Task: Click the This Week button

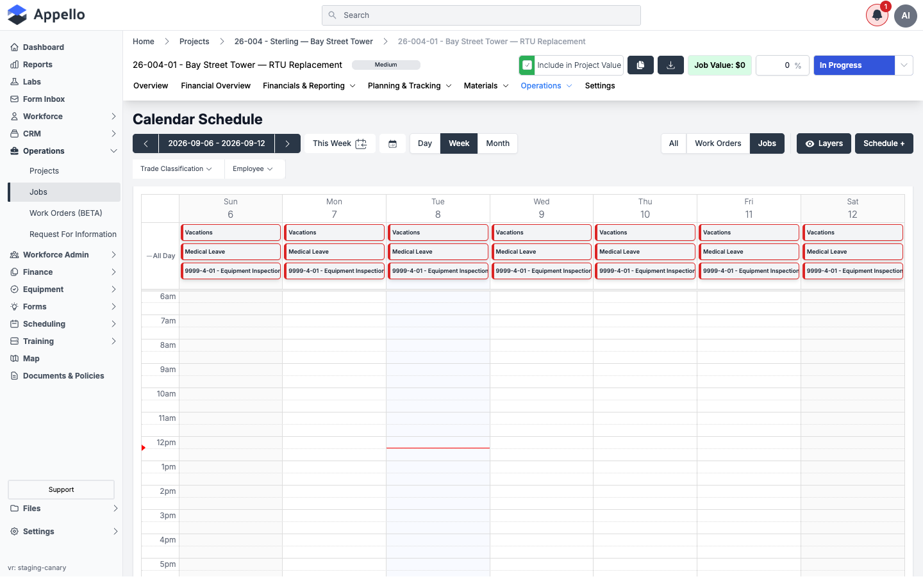Action: click(x=340, y=143)
